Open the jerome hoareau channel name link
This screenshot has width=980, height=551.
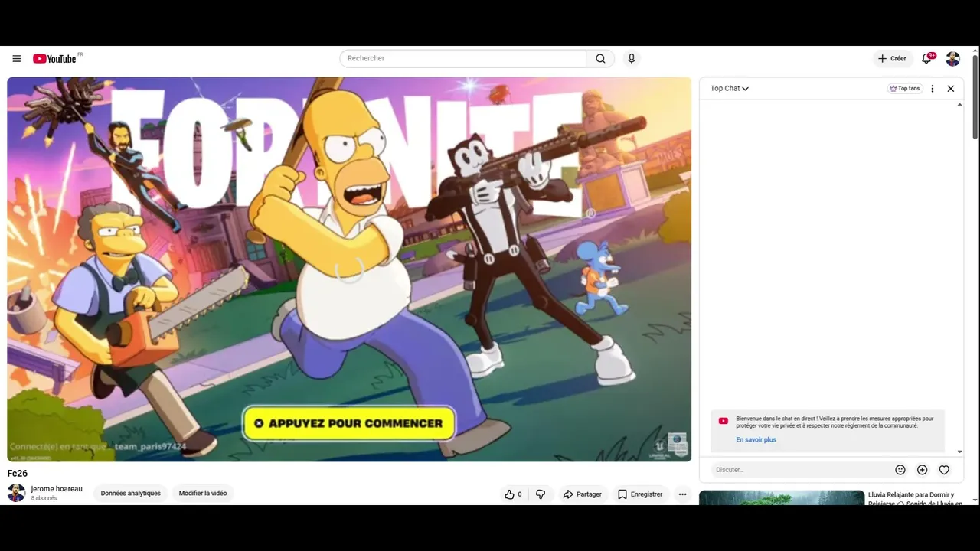[57, 489]
